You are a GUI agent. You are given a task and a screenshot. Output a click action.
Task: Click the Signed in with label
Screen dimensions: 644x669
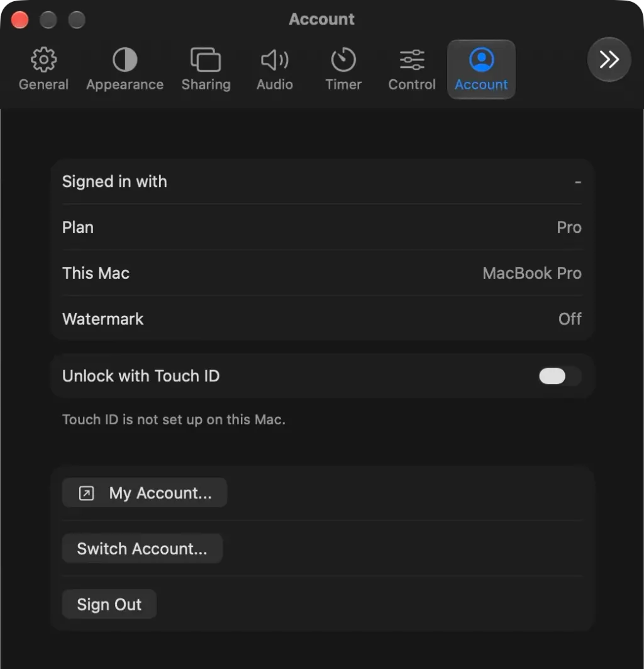pyautogui.click(x=114, y=182)
